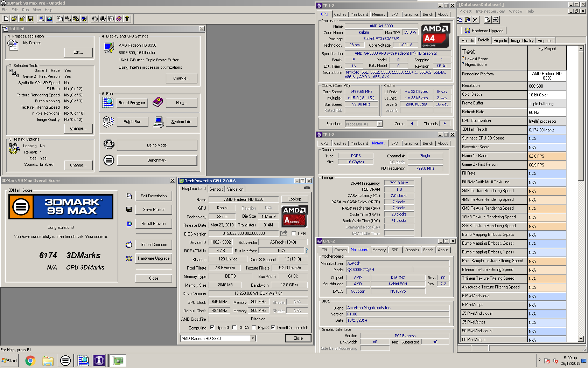The width and height of the screenshot is (588, 368).
Task: Click the Save floppy disk toolbar icon
Action: tap(30, 19)
